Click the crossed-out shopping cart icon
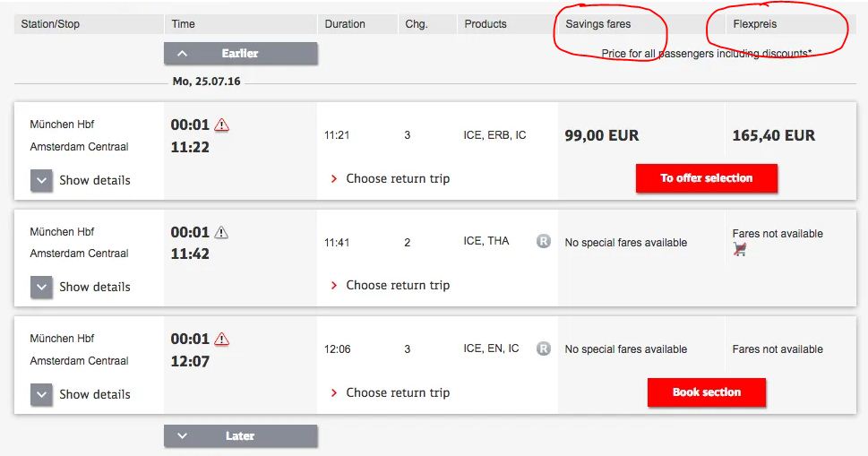The image size is (868, 456). tap(740, 250)
